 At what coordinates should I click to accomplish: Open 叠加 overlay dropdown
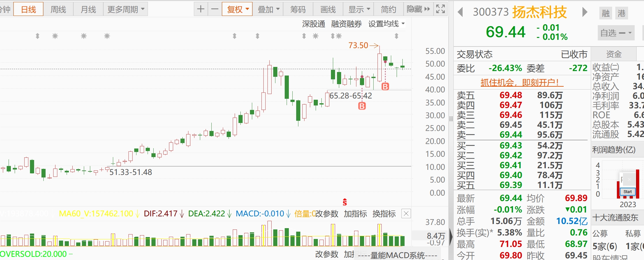coord(268,9)
